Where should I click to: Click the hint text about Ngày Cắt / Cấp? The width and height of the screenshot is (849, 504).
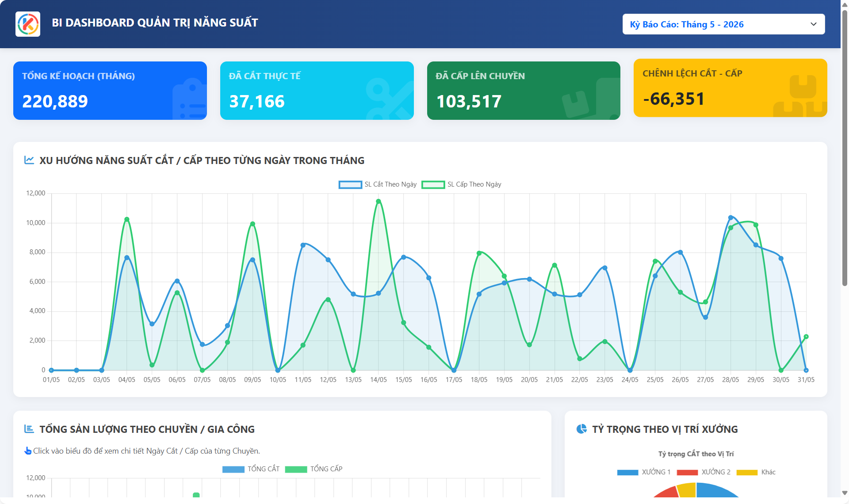coord(146,451)
